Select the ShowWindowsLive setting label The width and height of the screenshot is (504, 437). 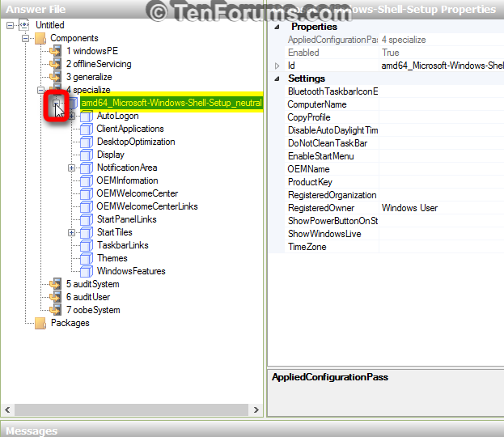(x=324, y=234)
